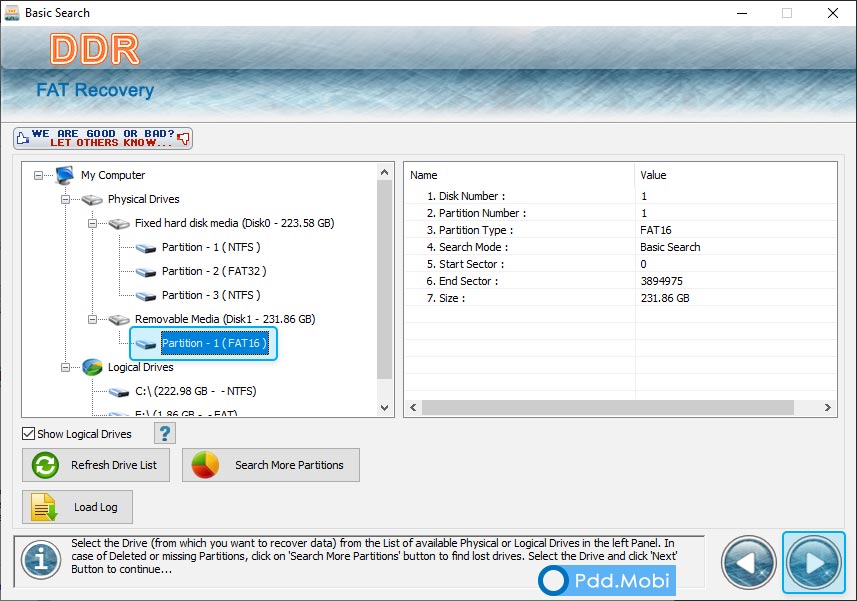Click the application icon in the title bar
This screenshot has height=601, width=857.
11,13
